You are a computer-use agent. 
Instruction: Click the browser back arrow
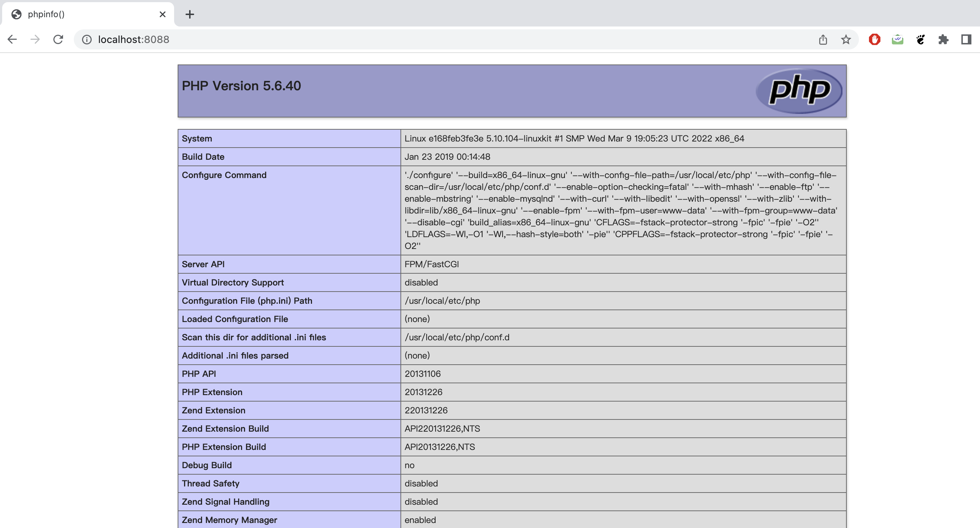12,39
